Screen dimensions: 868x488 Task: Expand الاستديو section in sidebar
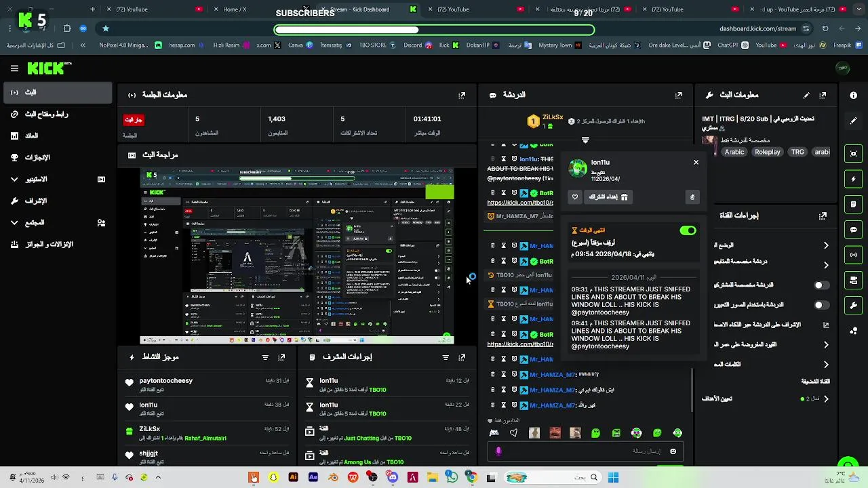point(57,180)
